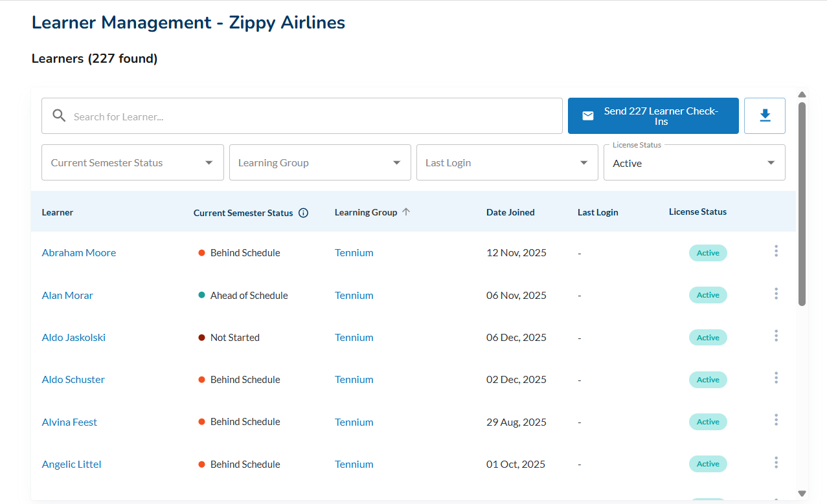Open Abraham Moore's learner profile link
Viewport: 827px width, 504px height.
click(79, 253)
